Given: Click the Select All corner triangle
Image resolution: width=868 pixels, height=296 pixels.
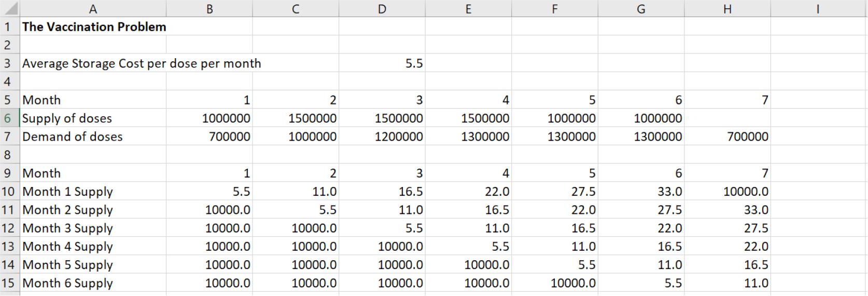Looking at the screenshot, I should click(10, 8).
